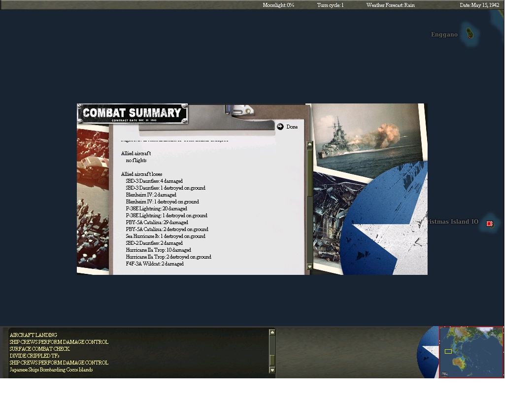Select 'Hurricane IIa Trop: 10 damaged' line
The width and height of the screenshot is (532, 399).
tap(158, 250)
